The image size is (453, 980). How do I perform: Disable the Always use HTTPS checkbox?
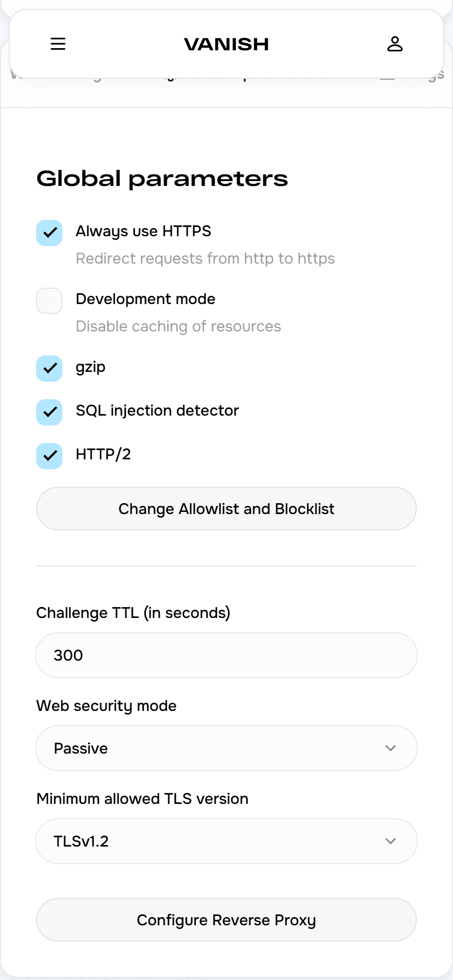(x=49, y=233)
